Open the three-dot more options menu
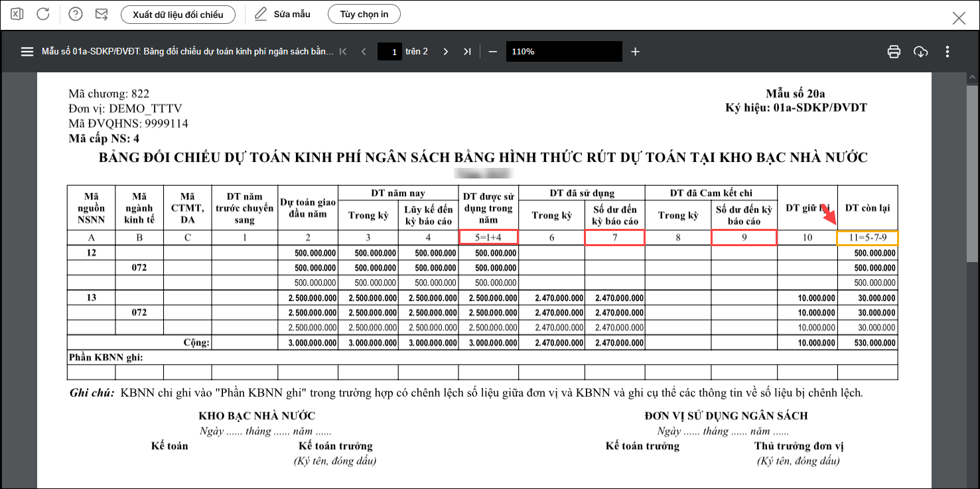Screen dimensions: 980x489 point(947,52)
